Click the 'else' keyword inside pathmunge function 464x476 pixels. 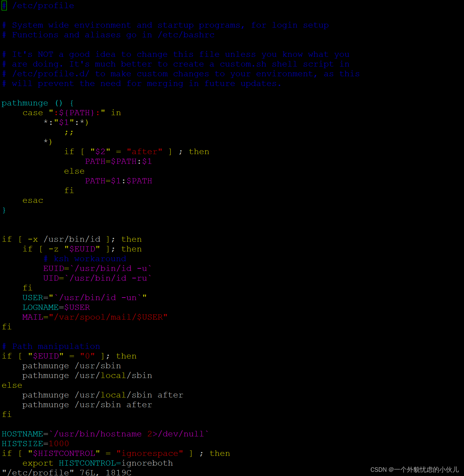(74, 171)
